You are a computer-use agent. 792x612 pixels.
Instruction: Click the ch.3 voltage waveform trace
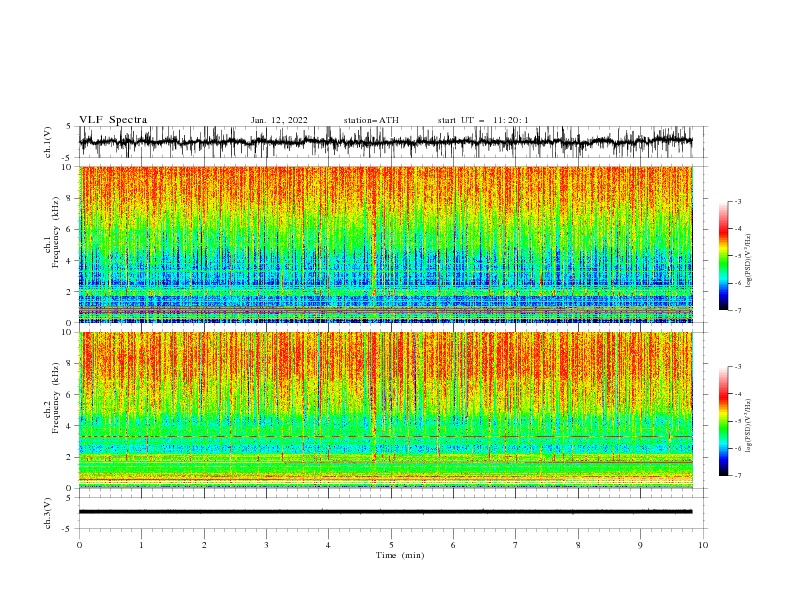385,512
